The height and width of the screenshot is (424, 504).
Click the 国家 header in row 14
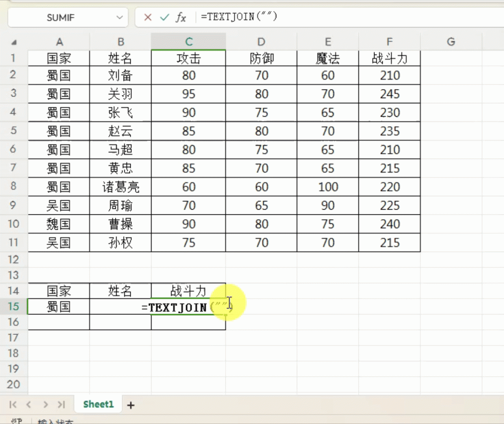[59, 291]
